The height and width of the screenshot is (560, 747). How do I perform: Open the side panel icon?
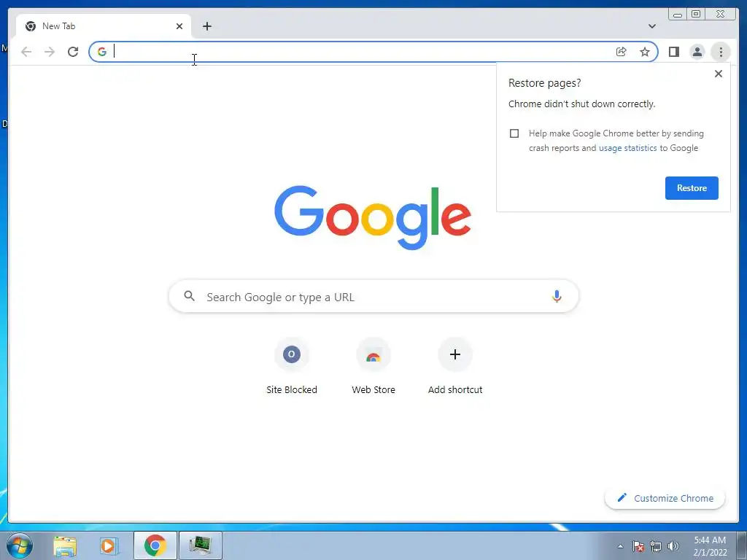pos(673,52)
